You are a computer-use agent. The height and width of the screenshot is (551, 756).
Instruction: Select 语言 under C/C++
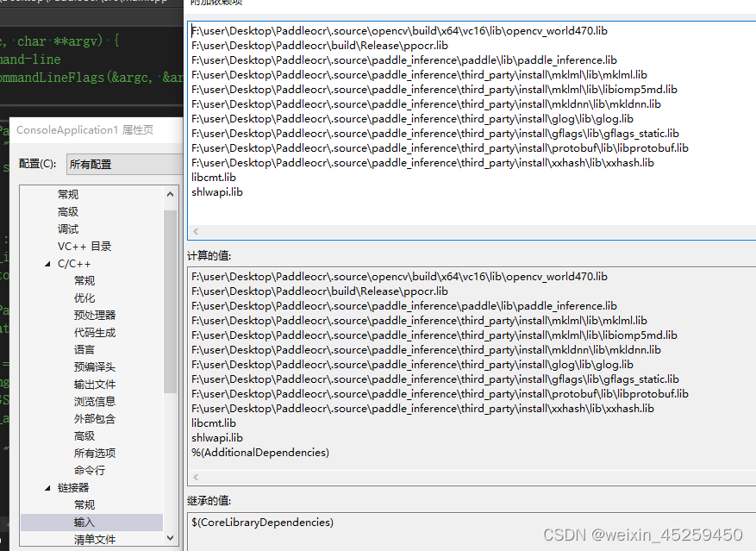pos(84,350)
